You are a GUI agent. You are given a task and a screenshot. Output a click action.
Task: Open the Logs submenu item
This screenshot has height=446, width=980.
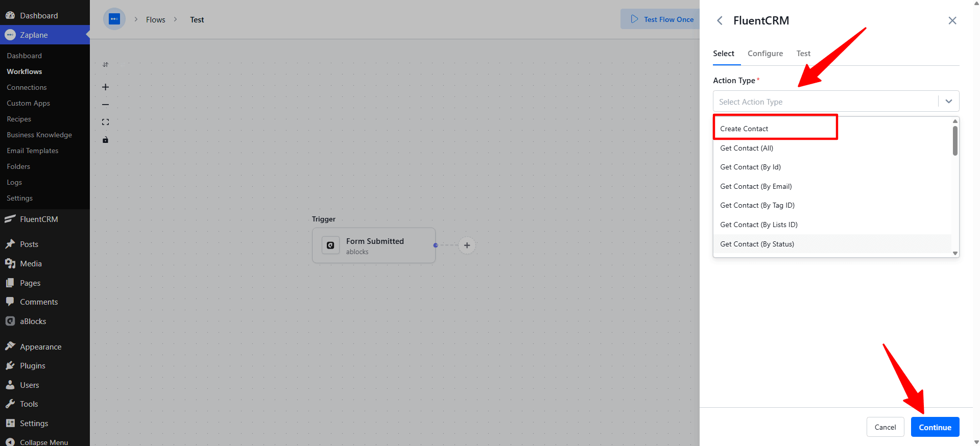(x=14, y=182)
